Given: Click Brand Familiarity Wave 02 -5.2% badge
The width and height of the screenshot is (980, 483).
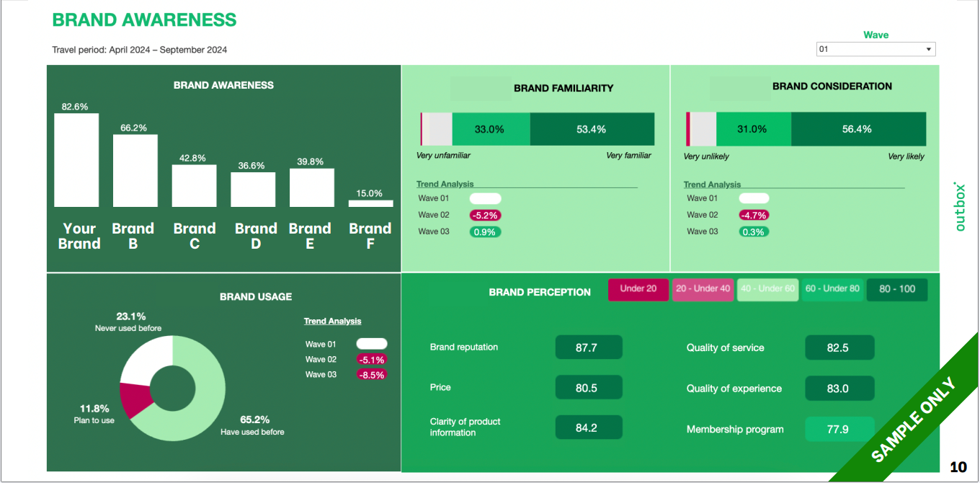Looking at the screenshot, I should click(x=485, y=215).
